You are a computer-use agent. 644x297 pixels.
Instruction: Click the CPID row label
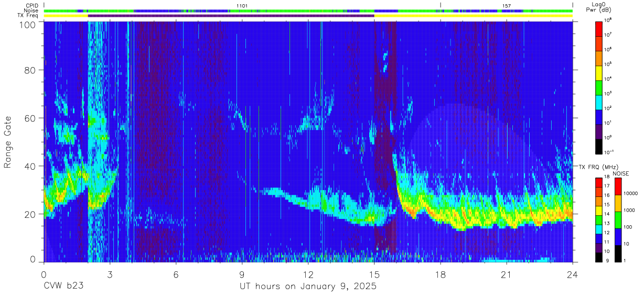coord(32,5)
